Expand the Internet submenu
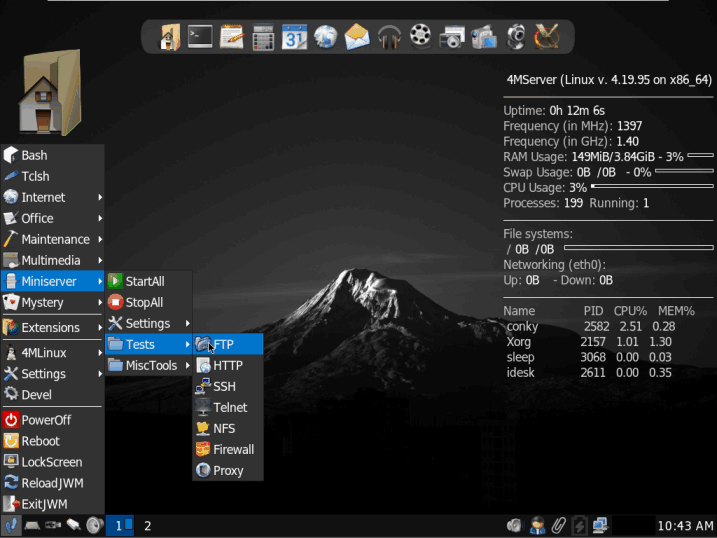 pos(53,197)
